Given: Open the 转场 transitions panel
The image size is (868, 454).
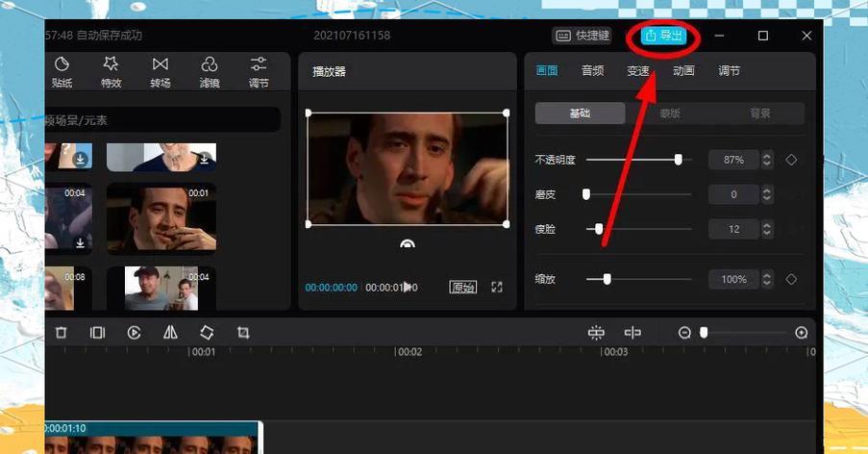Looking at the screenshot, I should coord(160,72).
